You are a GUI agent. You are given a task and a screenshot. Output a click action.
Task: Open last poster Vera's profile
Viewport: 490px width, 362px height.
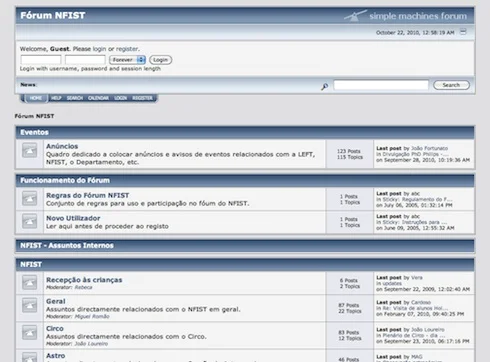click(x=417, y=277)
